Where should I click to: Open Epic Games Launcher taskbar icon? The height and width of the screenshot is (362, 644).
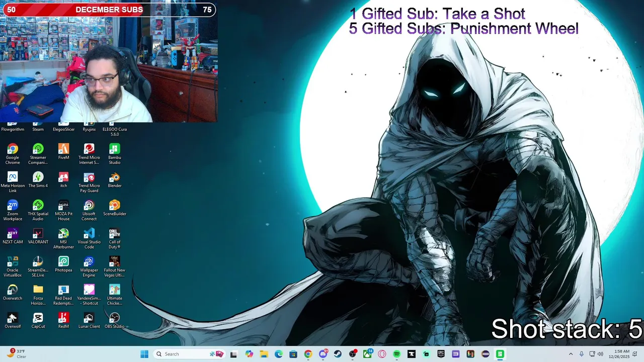point(441,354)
